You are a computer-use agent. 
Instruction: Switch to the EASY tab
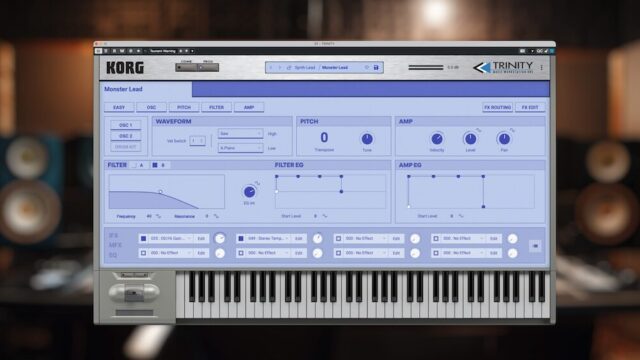[119, 107]
